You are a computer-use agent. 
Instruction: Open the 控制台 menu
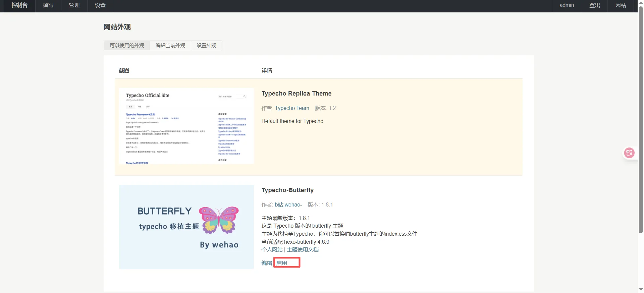19,5
